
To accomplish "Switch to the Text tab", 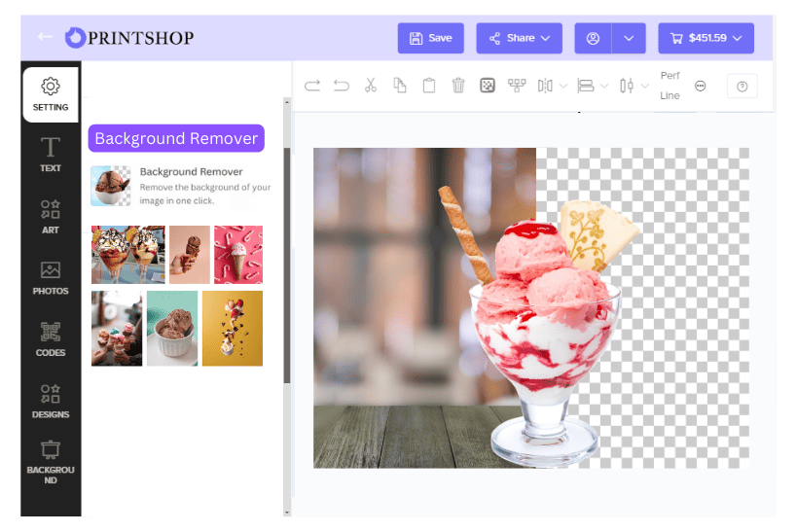I will point(51,155).
